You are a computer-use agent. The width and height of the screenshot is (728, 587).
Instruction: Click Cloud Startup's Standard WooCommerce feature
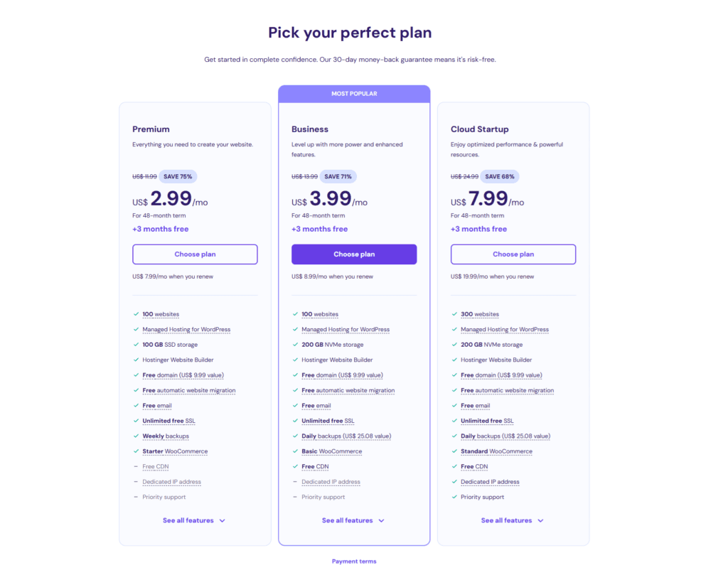point(496,451)
